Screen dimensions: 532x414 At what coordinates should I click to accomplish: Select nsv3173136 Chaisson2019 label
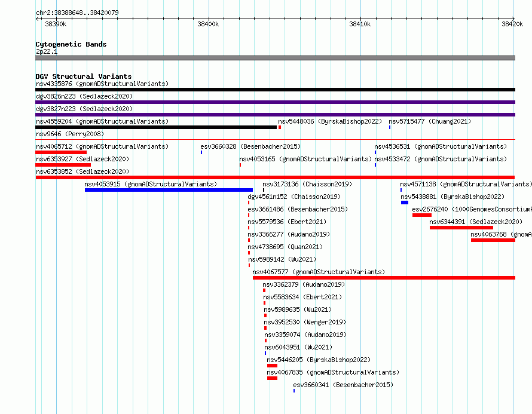click(x=307, y=184)
